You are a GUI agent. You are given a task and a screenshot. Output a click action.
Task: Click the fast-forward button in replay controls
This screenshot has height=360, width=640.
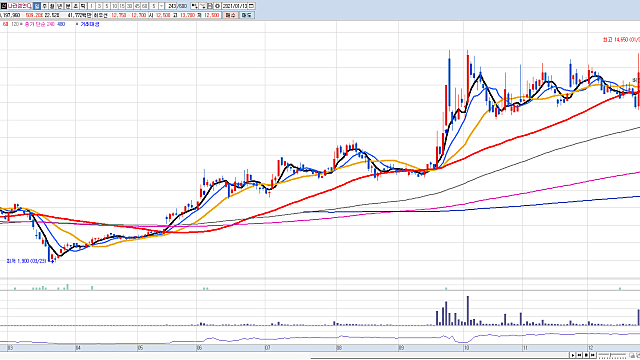(x=593, y=355)
